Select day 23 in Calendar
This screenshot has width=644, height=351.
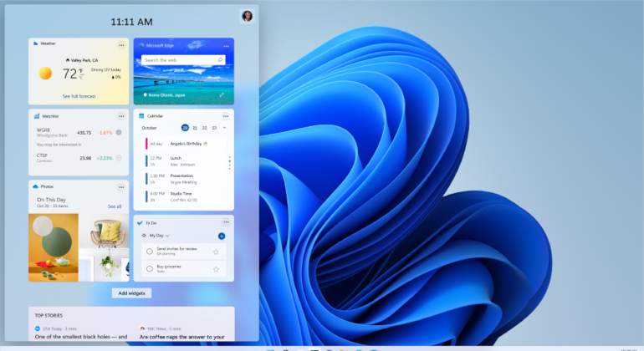point(214,128)
